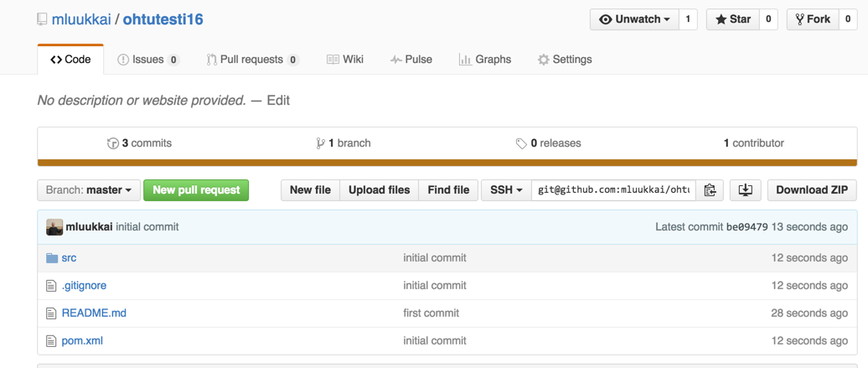The width and height of the screenshot is (868, 368).
Task: Switch to the Code tab
Action: (70, 60)
